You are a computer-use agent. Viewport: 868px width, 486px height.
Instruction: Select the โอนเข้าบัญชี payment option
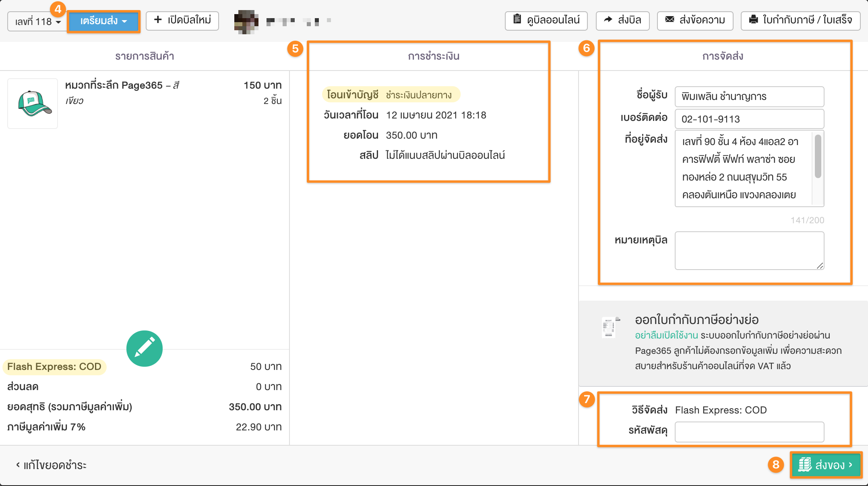tap(352, 95)
